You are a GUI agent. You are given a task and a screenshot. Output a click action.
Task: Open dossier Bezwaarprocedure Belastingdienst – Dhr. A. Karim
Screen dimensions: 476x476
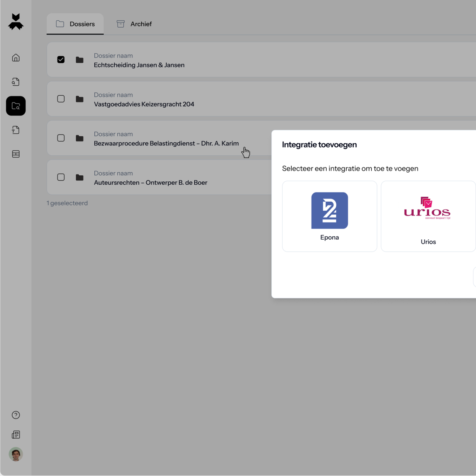point(166,143)
